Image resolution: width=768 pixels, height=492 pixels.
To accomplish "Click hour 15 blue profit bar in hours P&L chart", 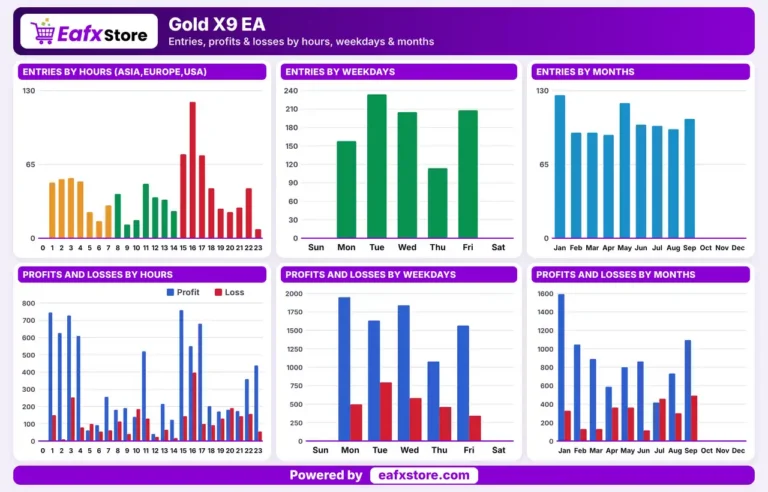I will [181, 375].
